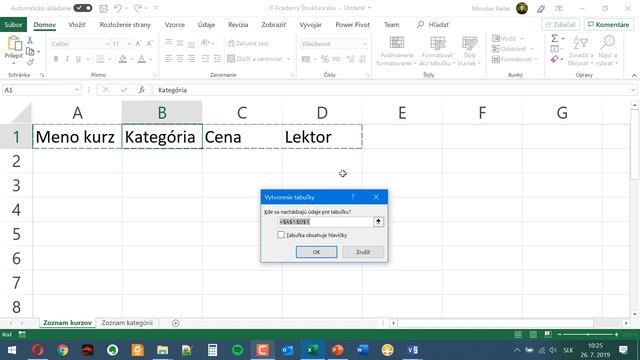Screen dimensions: 640x360
Task: Switch to Page Layout view icon in status bar
Action: pyautogui.click(x=533, y=334)
